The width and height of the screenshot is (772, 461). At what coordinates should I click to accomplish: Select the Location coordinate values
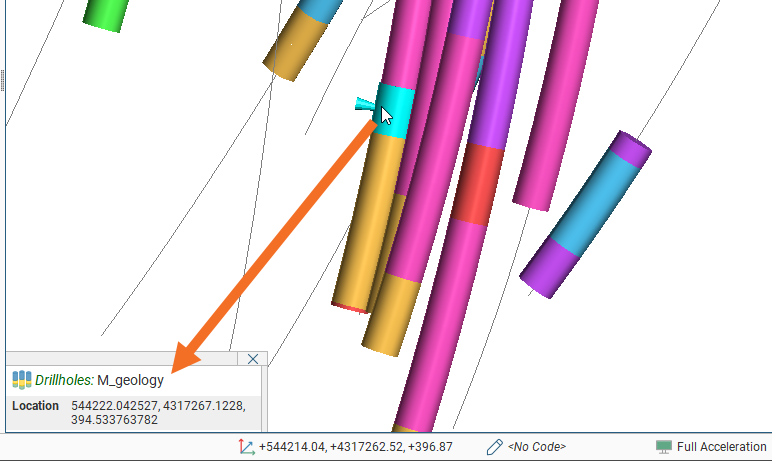(159, 413)
